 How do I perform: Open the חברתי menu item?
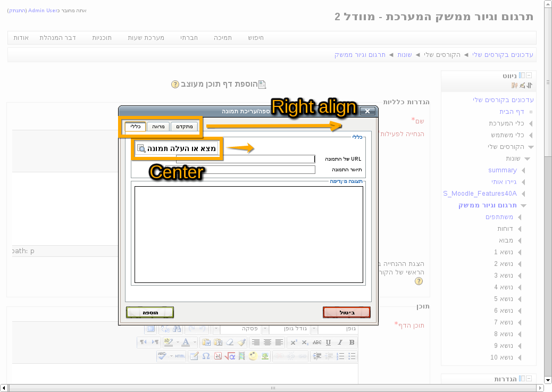coord(189,38)
